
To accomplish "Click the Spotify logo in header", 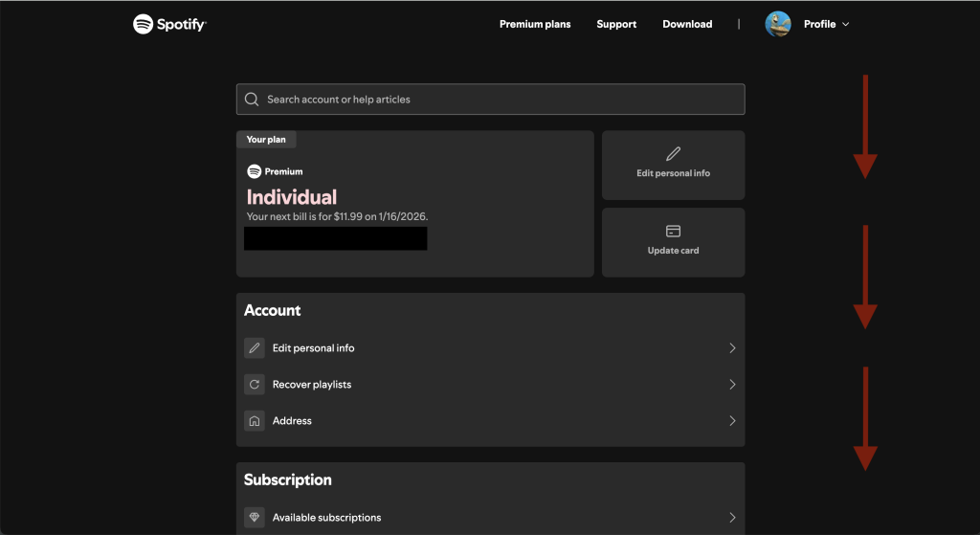I will (x=169, y=24).
